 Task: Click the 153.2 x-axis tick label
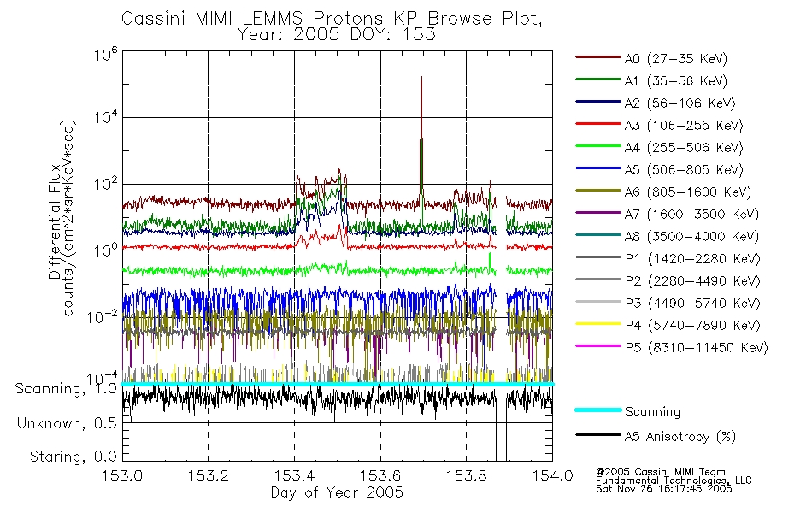click(209, 475)
